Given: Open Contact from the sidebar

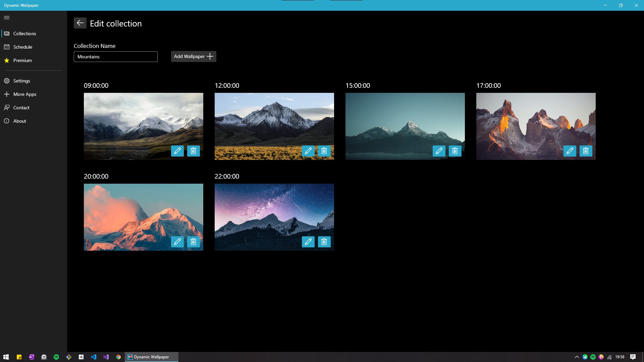Looking at the screenshot, I should [x=21, y=107].
